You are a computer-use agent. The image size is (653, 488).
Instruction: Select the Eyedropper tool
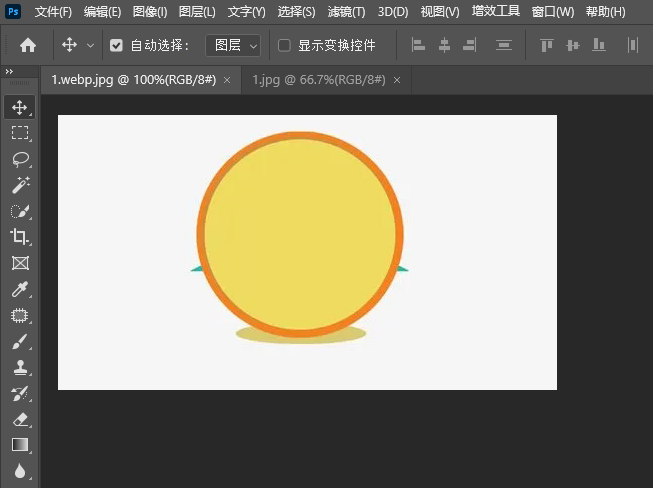coord(20,289)
